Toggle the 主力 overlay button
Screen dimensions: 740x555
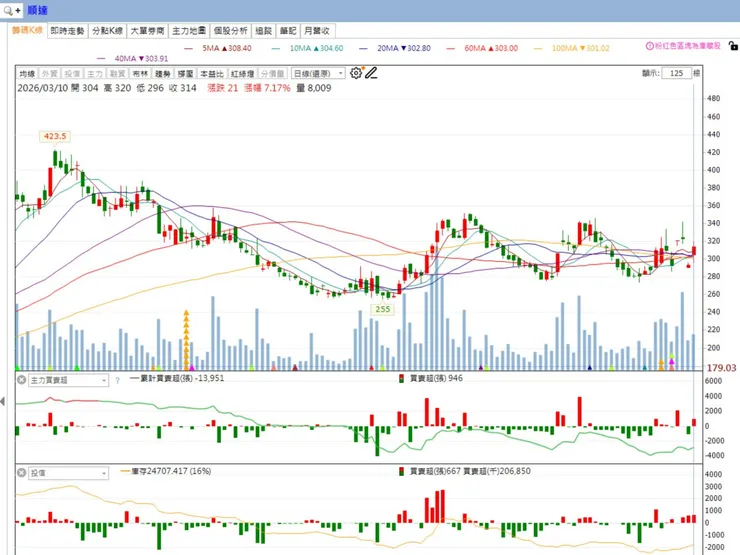[x=95, y=74]
